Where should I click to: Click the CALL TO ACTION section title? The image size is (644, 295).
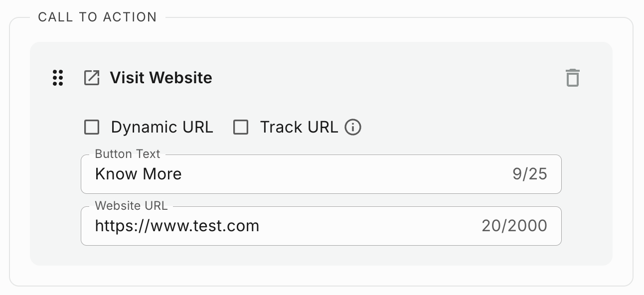[x=97, y=17]
